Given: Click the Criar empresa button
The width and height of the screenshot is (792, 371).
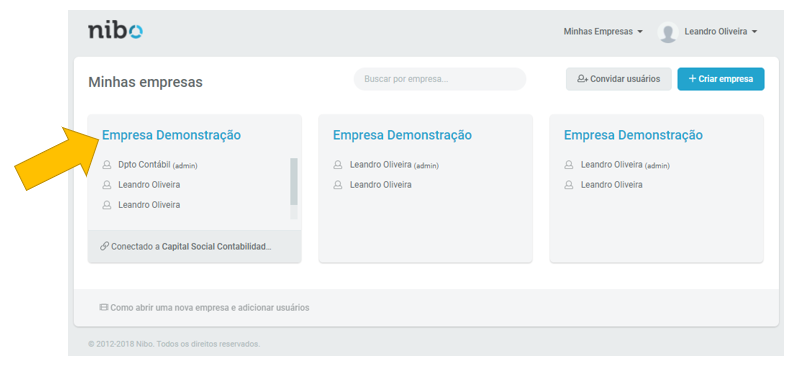Looking at the screenshot, I should point(721,79).
